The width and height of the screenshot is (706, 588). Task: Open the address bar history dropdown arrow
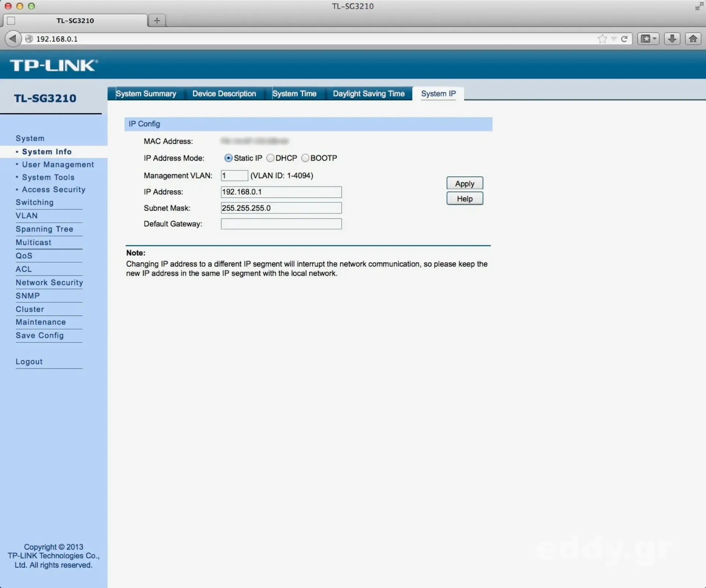[614, 39]
